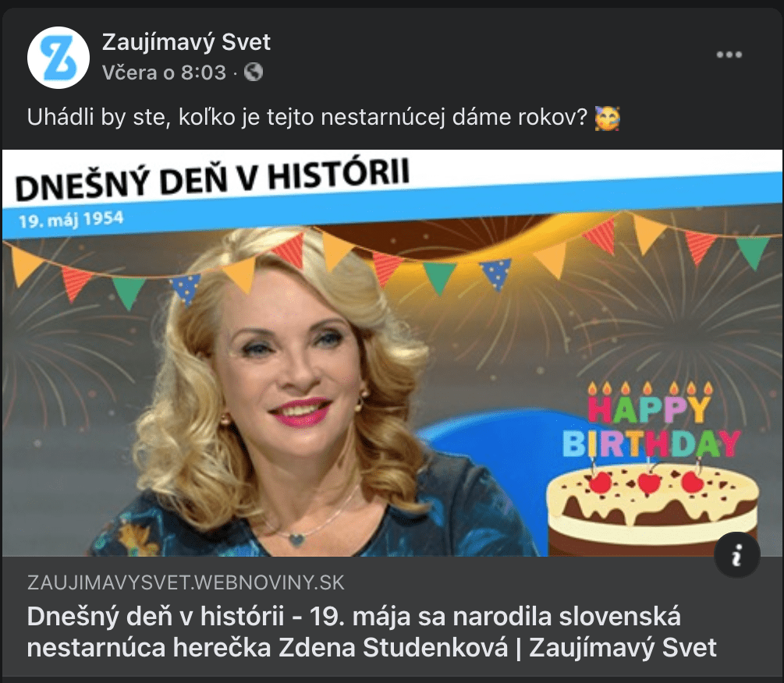Click the 19. máj 1954 date label

tap(71, 219)
